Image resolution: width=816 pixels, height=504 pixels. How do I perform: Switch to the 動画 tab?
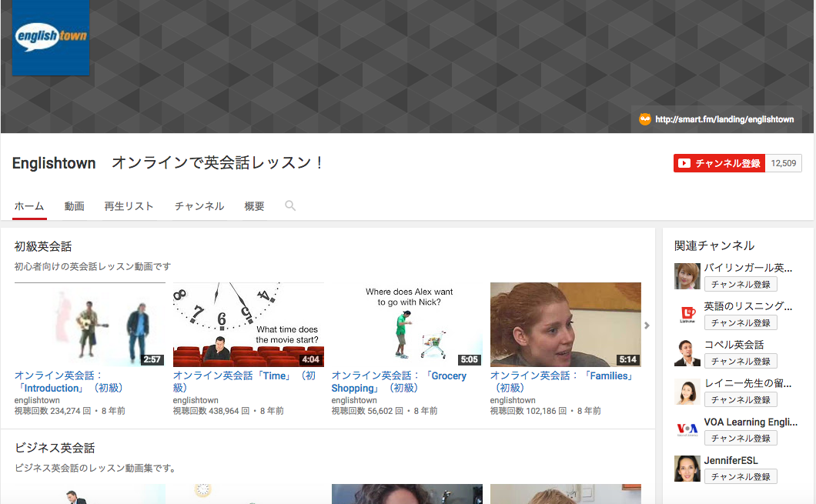click(75, 206)
